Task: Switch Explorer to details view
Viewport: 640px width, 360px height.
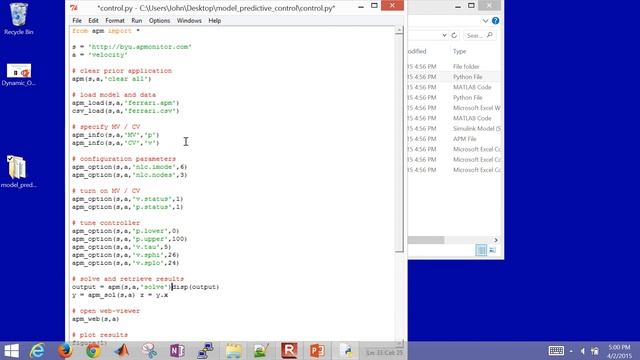Action: (481, 250)
